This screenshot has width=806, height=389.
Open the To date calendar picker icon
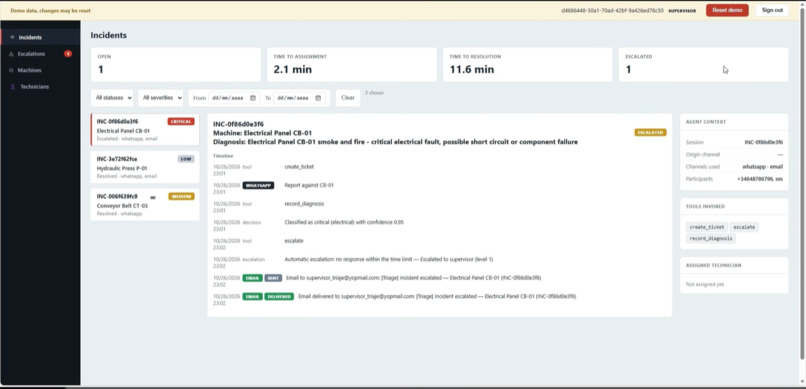(x=318, y=98)
